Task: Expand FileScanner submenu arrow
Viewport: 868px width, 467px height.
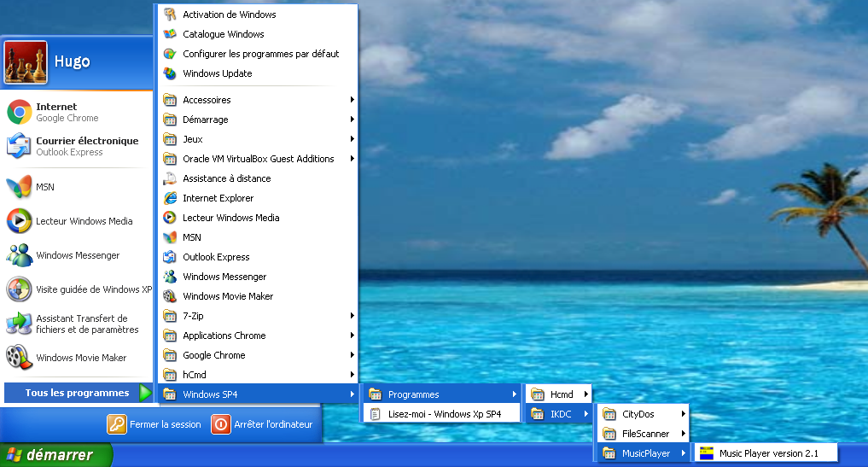Action: pos(683,434)
